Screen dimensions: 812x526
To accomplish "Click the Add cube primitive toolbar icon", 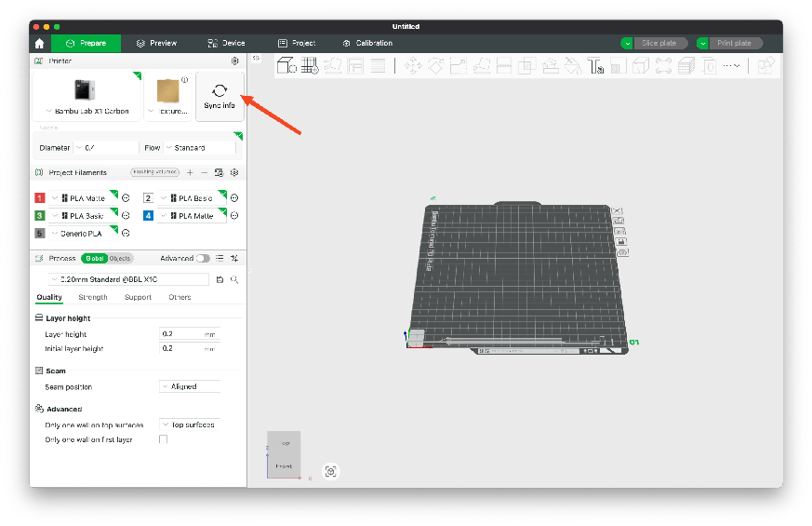I will pyautogui.click(x=286, y=65).
